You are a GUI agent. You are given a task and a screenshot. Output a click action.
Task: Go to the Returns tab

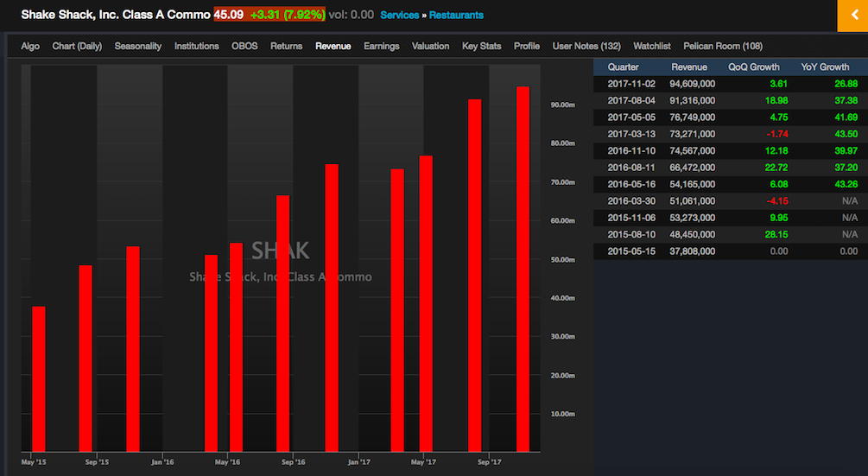click(286, 46)
